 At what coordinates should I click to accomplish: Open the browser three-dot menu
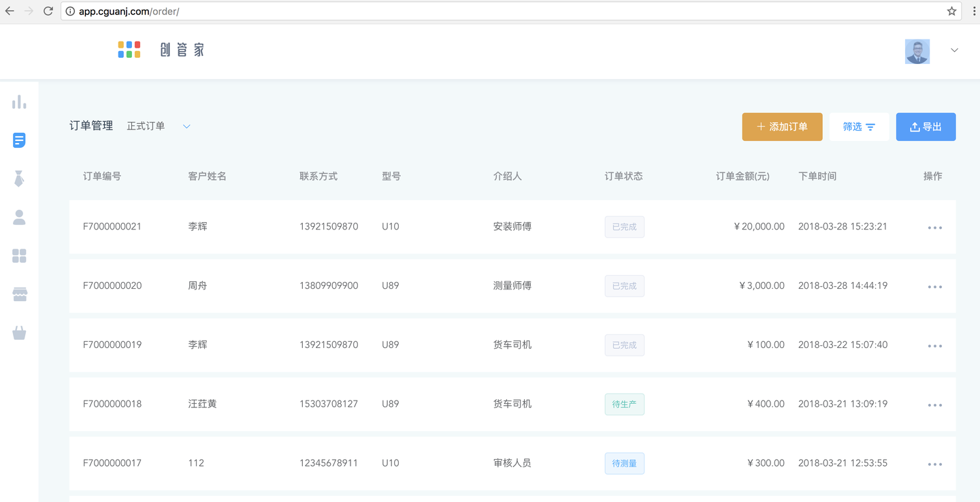point(970,11)
